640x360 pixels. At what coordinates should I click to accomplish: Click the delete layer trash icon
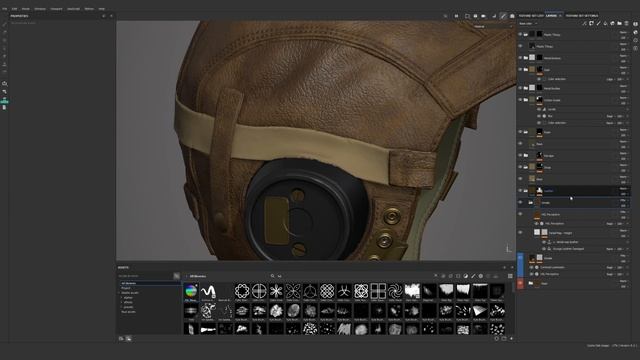[x=627, y=24]
